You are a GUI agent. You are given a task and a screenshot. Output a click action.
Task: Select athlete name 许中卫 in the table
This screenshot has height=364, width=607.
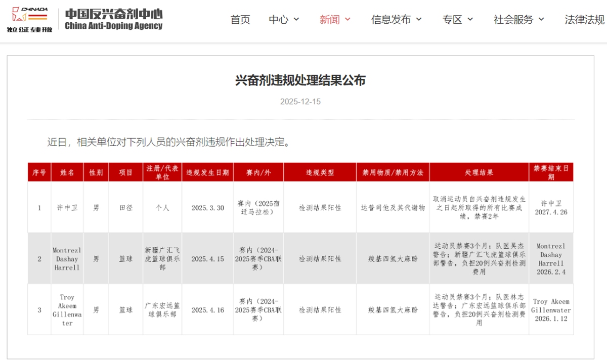point(67,207)
